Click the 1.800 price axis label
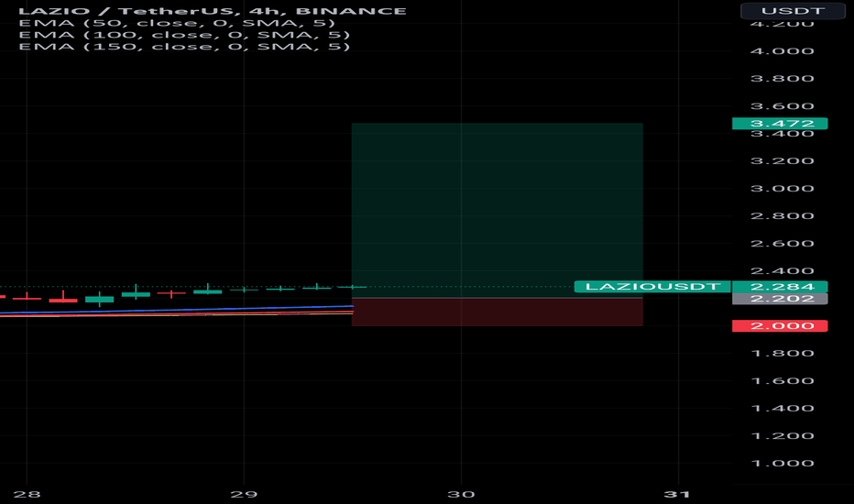 [x=783, y=353]
